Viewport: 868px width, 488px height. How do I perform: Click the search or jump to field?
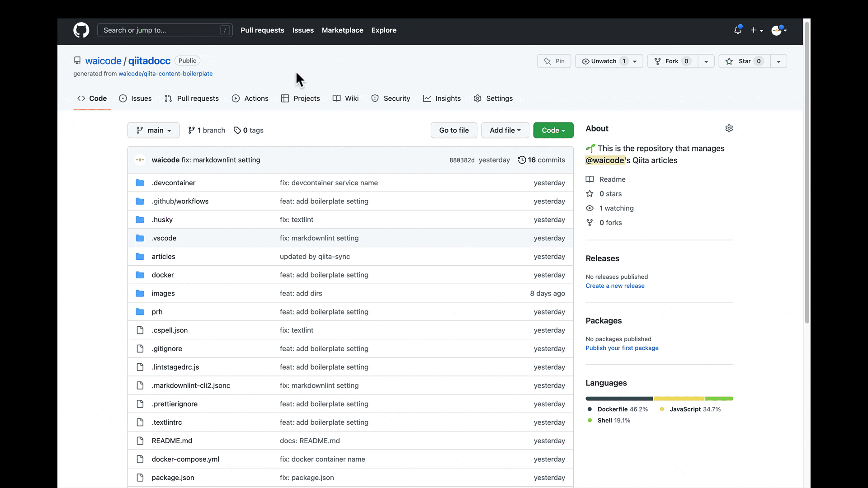165,30
